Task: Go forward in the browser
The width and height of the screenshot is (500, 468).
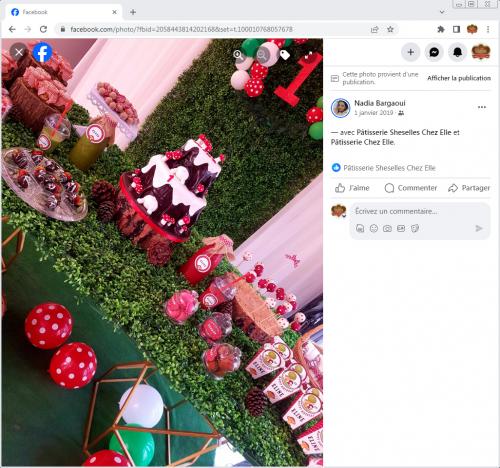Action: click(x=28, y=29)
